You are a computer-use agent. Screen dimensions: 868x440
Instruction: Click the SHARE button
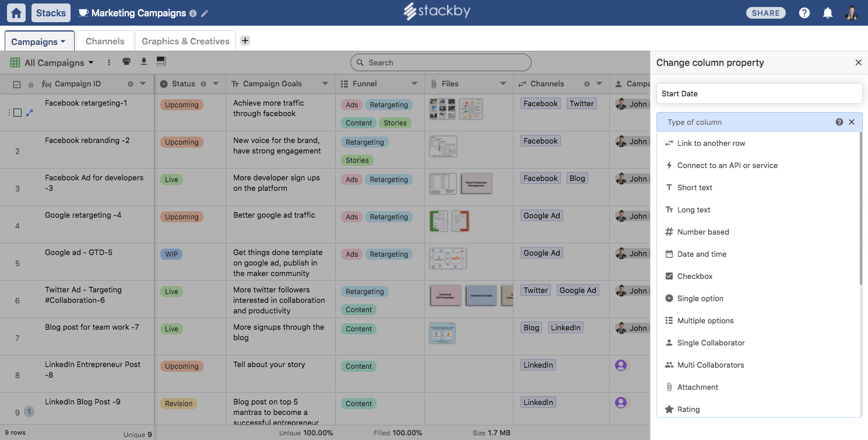coord(766,13)
